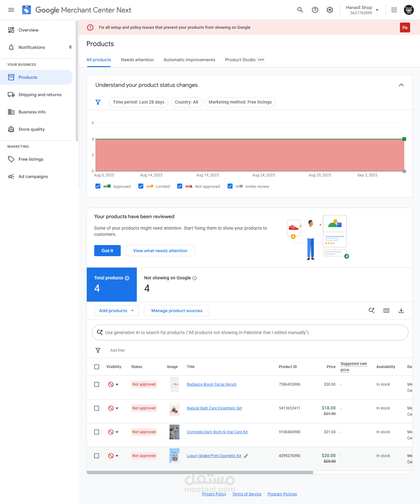Select the Not showing on Google tile
Viewport: 420px width, 504px height.
click(170, 285)
